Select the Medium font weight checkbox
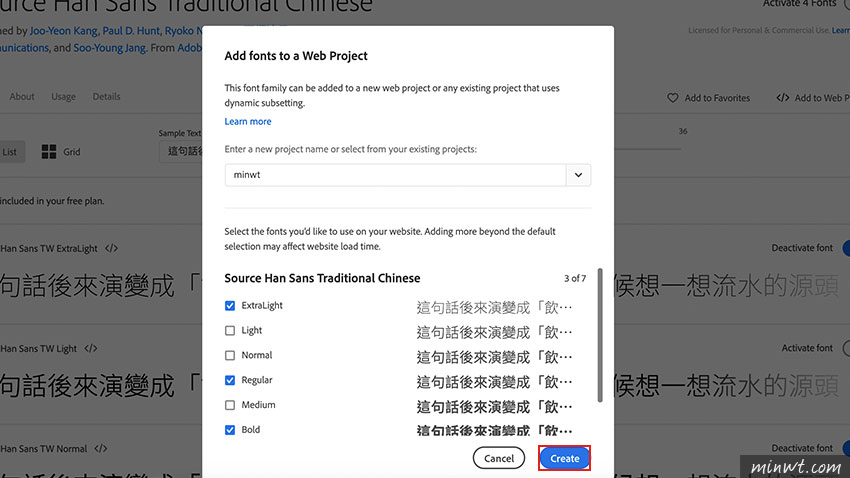Image resolution: width=850 pixels, height=478 pixels. click(230, 405)
